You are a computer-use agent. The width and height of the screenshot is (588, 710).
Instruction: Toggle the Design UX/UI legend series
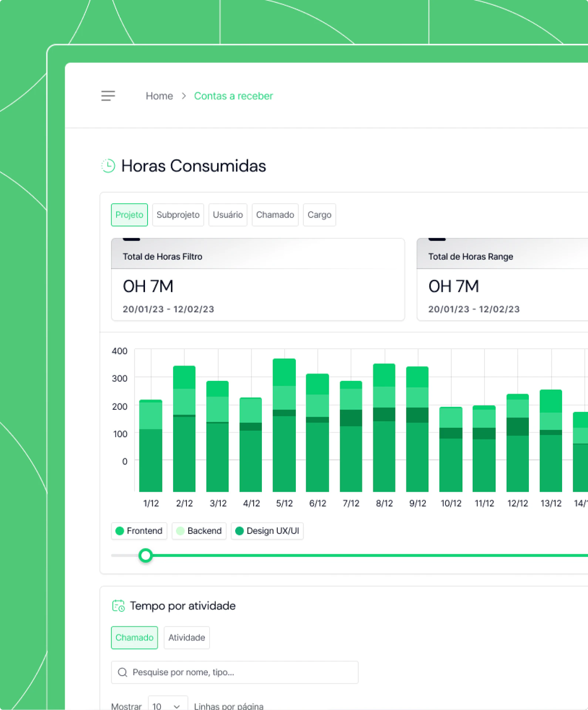pyautogui.click(x=267, y=531)
